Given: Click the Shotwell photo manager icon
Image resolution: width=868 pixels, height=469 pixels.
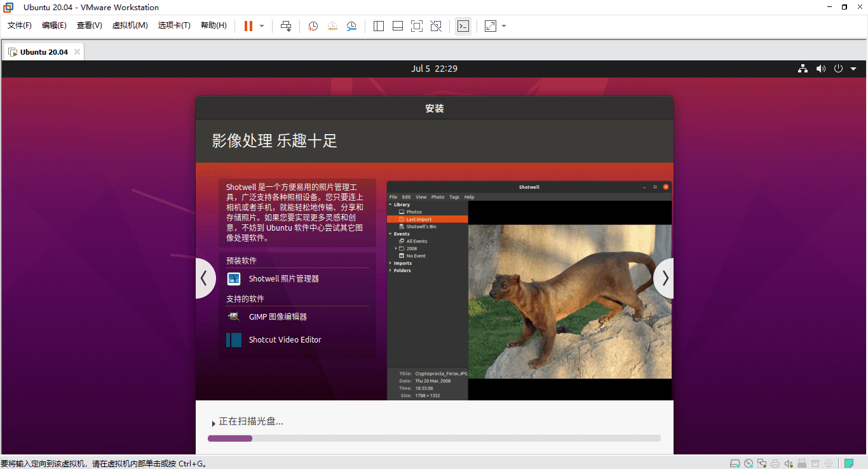Looking at the screenshot, I should tap(234, 279).
